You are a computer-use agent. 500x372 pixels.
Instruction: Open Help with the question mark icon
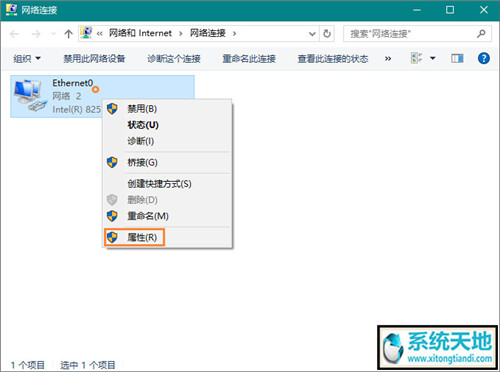coord(483,58)
